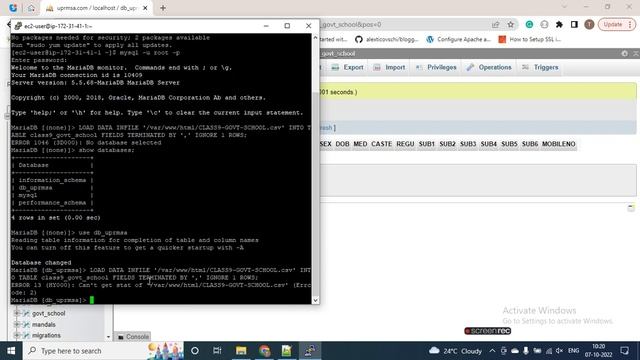
Task: Open the green editor app on taskbar
Action: pyautogui.click(x=287, y=351)
